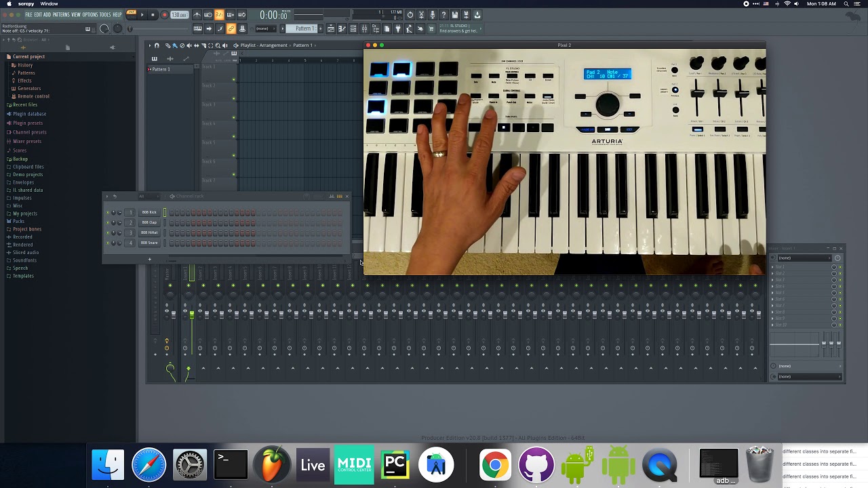The image size is (868, 488).
Task: Select the playlist zoom tool icon
Action: tap(218, 45)
